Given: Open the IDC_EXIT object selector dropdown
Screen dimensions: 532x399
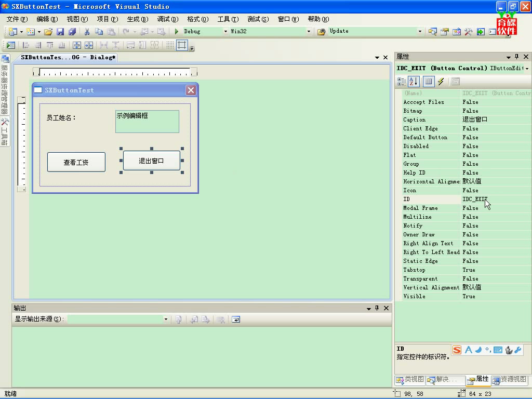Looking at the screenshot, I should pyautogui.click(x=527, y=69).
